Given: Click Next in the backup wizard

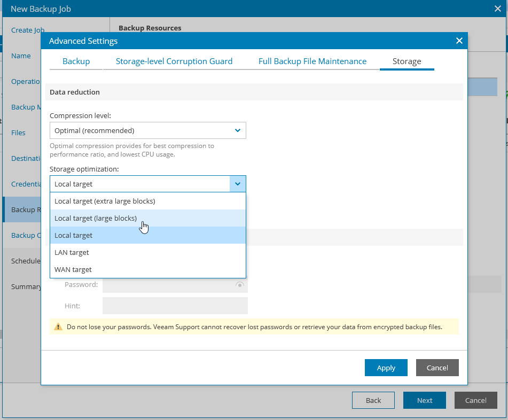Looking at the screenshot, I should [424, 400].
